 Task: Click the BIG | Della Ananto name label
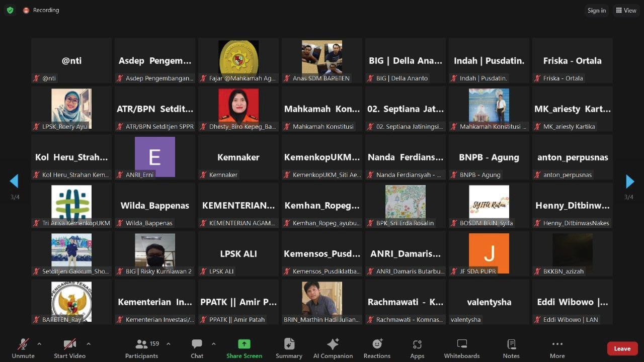[402, 78]
